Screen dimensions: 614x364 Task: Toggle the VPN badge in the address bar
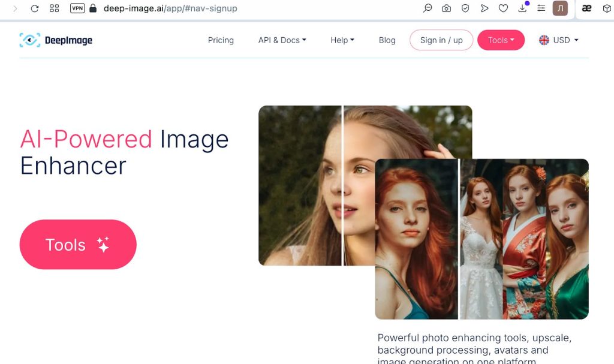[77, 8]
